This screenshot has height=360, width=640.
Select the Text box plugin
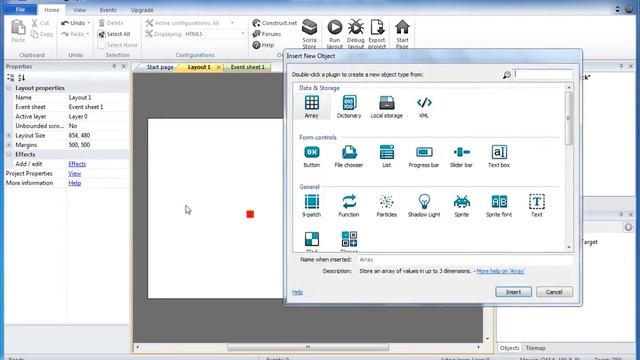click(499, 156)
